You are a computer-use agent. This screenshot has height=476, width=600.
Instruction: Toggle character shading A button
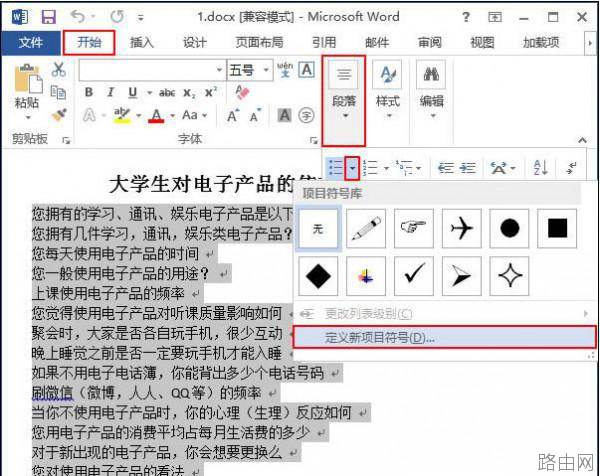tap(285, 115)
